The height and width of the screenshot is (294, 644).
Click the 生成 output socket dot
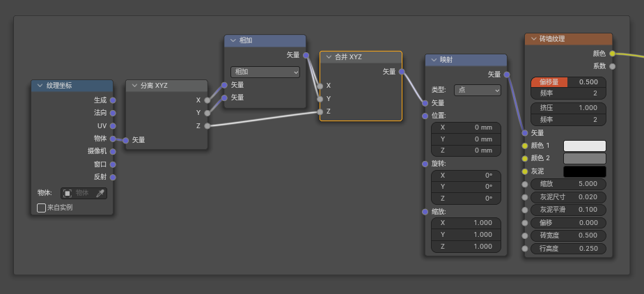pos(113,100)
